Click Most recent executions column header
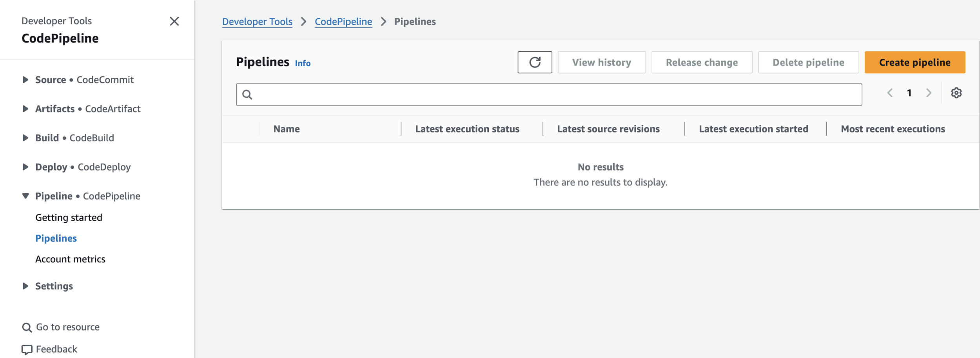This screenshot has width=980, height=358. (893, 129)
